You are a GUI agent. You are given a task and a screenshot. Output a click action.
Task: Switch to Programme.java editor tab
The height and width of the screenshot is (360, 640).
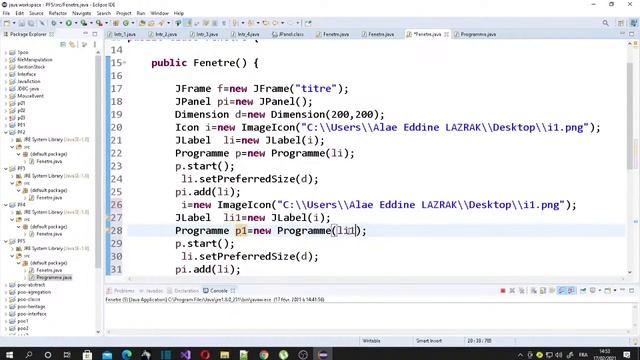476,34
